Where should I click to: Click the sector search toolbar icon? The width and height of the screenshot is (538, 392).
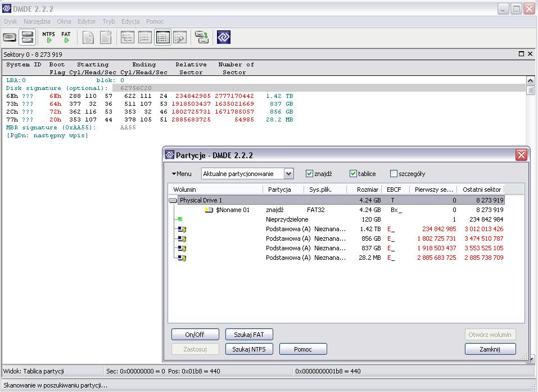[180, 37]
